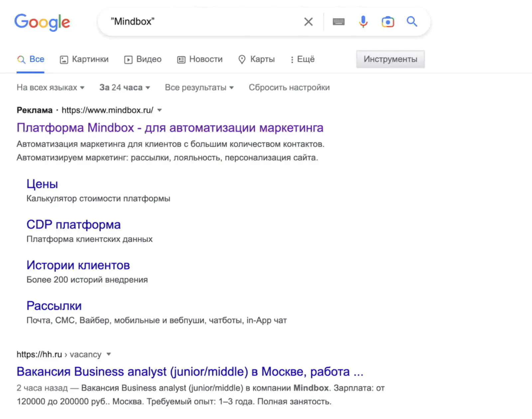Screen dimensions: 532x419
Task: Expand the За 24 часа time filter
Action: [125, 87]
